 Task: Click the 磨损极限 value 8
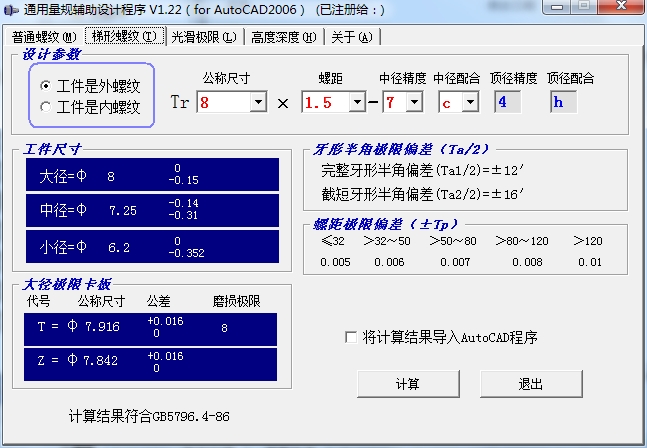click(224, 328)
